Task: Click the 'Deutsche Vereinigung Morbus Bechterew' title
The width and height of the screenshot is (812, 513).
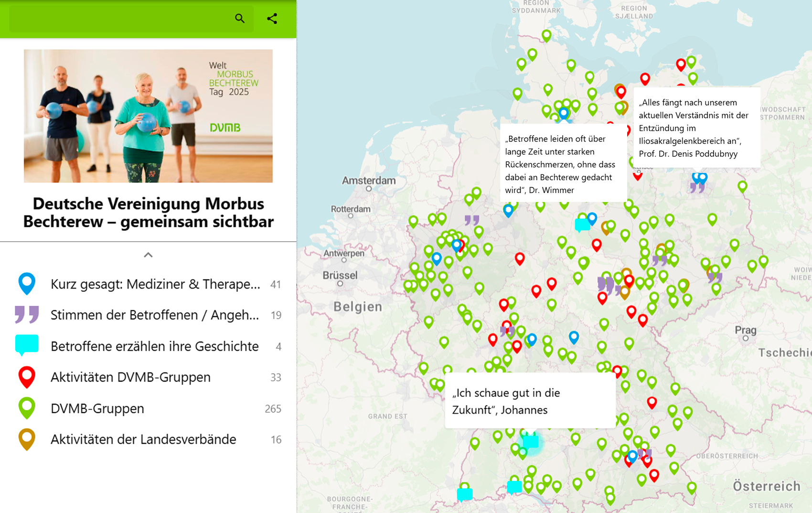Action: click(148, 213)
